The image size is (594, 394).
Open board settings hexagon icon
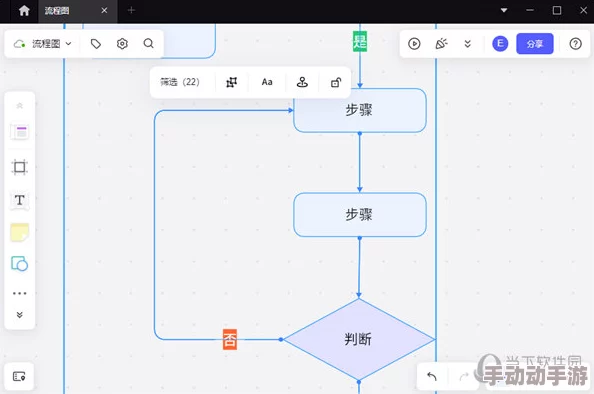pyautogui.click(x=122, y=44)
